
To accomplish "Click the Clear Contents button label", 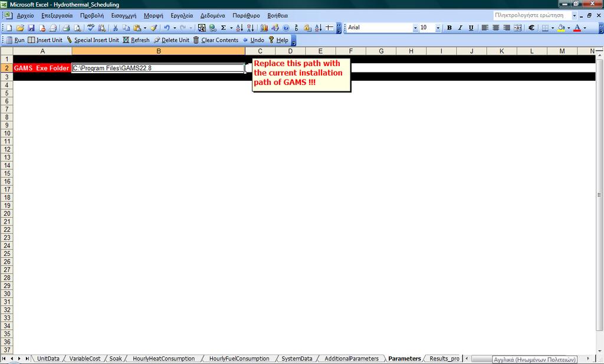I will pyautogui.click(x=219, y=40).
